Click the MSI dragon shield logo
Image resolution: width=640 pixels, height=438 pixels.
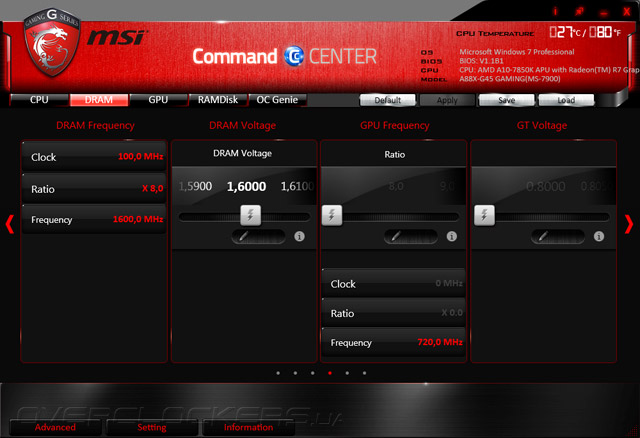52,42
